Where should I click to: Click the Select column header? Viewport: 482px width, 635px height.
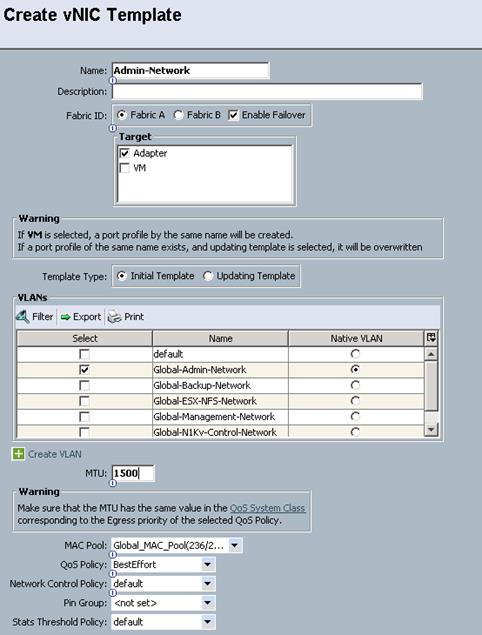tap(85, 339)
